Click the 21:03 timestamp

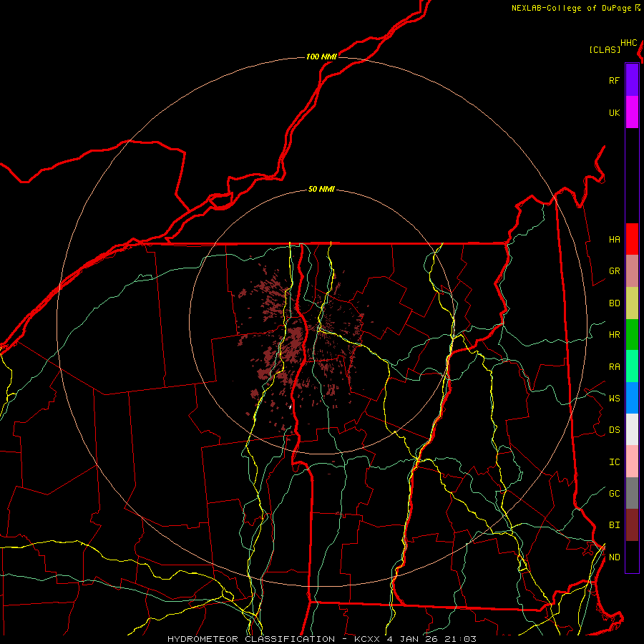click(x=460, y=639)
